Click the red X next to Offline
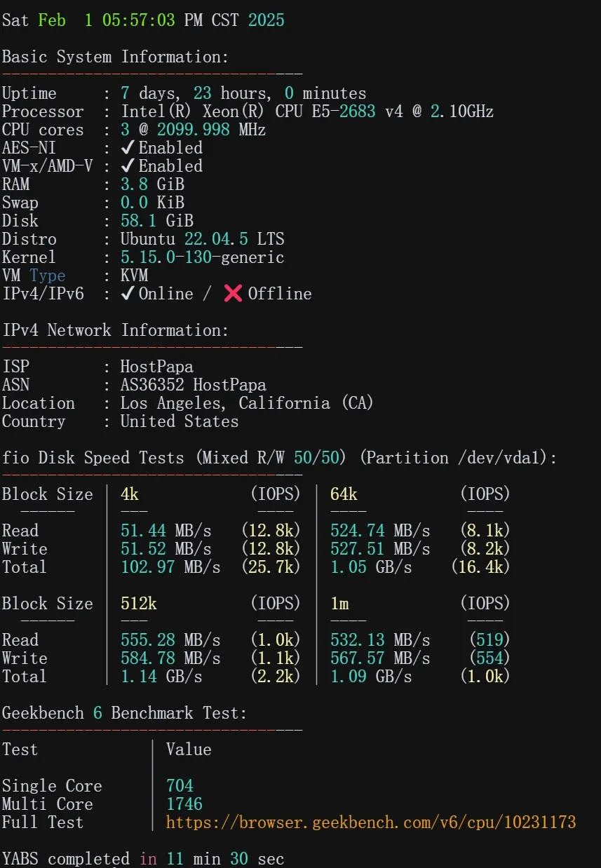 [x=233, y=294]
